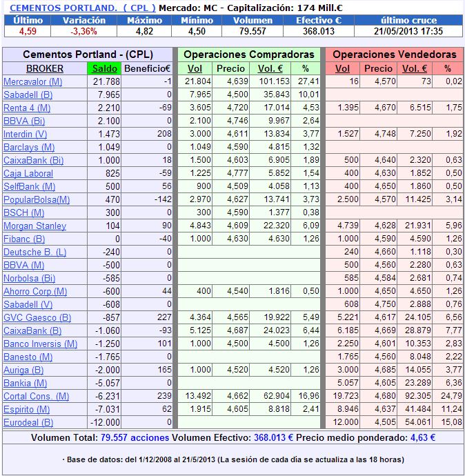The image size is (465, 476).
Task: Open the Cortal Cons. (M) broker link
Action: click(36, 396)
